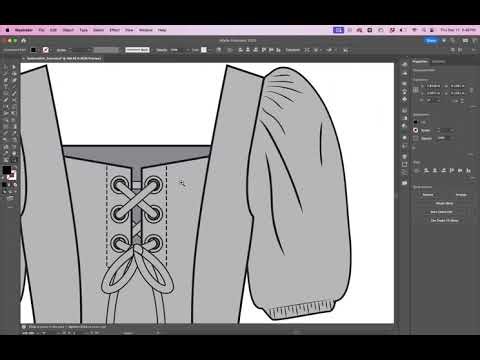Screen dimensions: 480x360
Task: Open the fill color swatch in the control bar
Action: (x=33, y=50)
